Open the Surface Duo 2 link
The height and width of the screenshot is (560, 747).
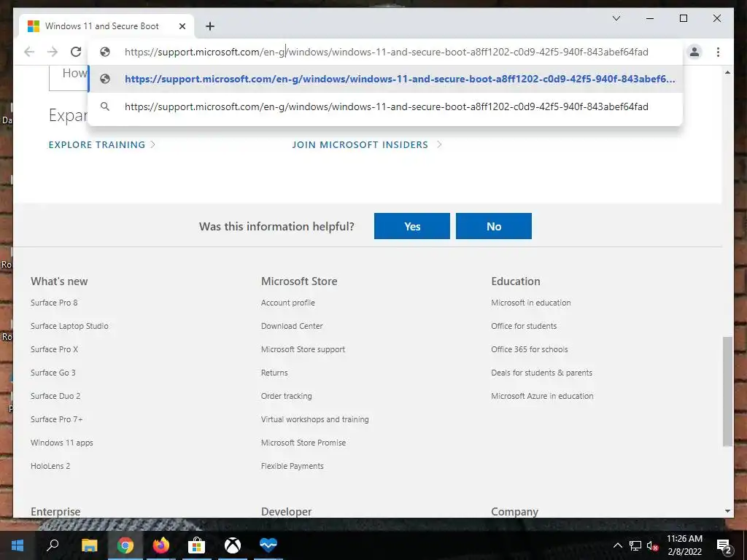click(55, 396)
